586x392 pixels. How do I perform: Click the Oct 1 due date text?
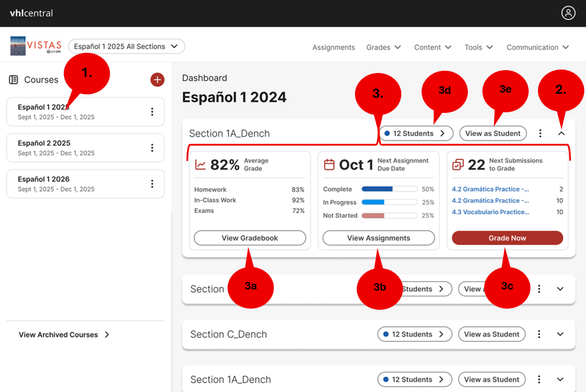point(356,164)
